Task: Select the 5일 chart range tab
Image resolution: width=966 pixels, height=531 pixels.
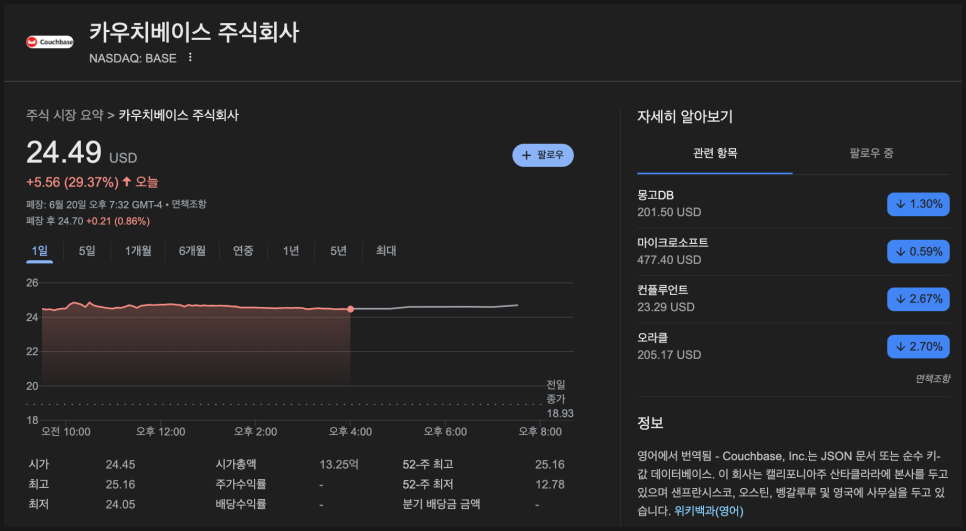Action: click(87, 251)
